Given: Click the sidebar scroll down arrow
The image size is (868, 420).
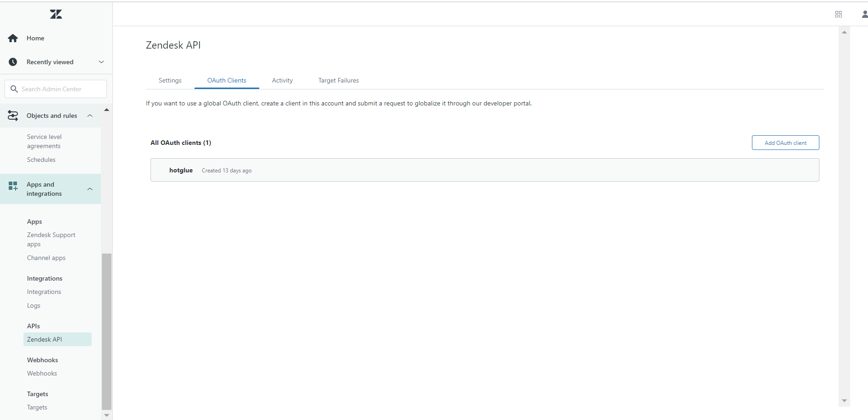Looking at the screenshot, I should coord(106,415).
